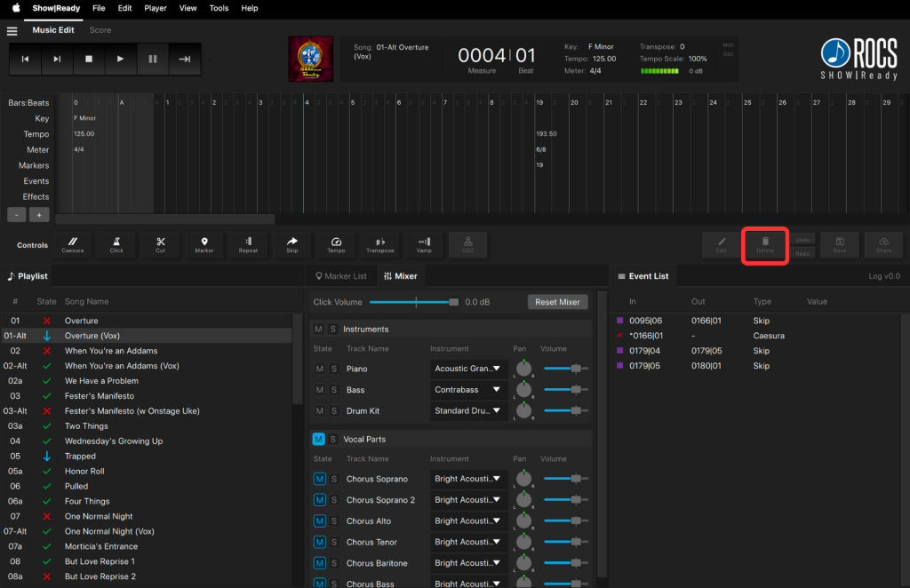Click the Repeat control icon
This screenshot has height=588, width=910.
(248, 244)
